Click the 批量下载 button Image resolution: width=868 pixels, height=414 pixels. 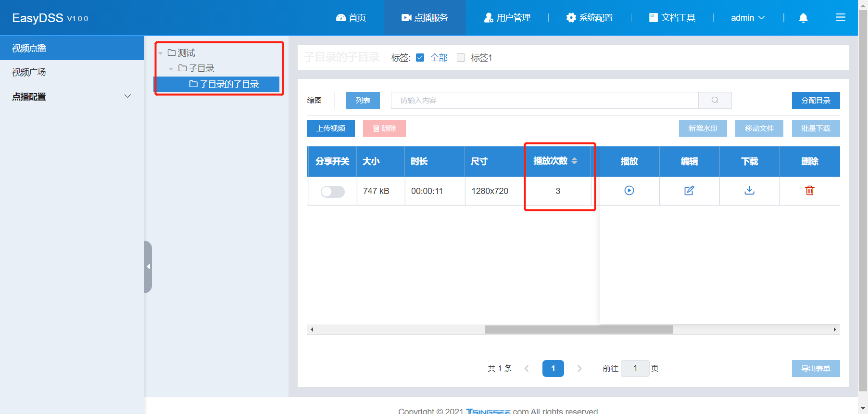(816, 128)
